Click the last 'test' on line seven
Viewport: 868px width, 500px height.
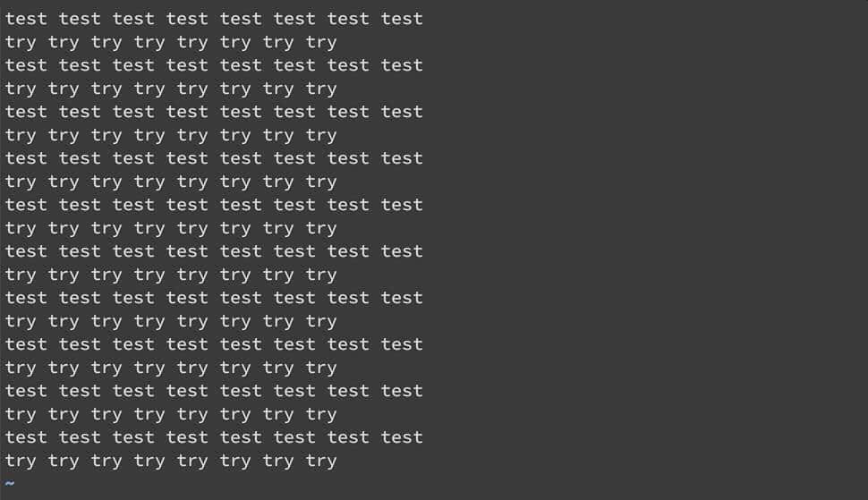pos(402,158)
